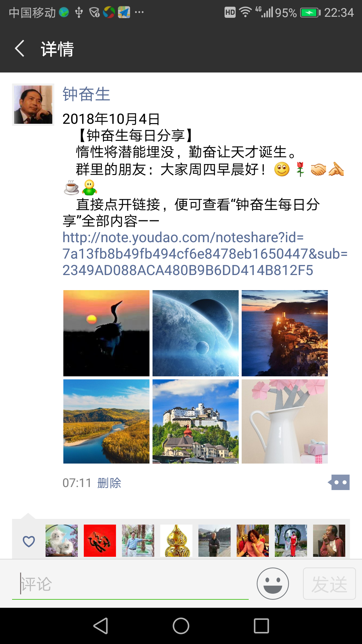Tap the 发送 send button

(329, 584)
